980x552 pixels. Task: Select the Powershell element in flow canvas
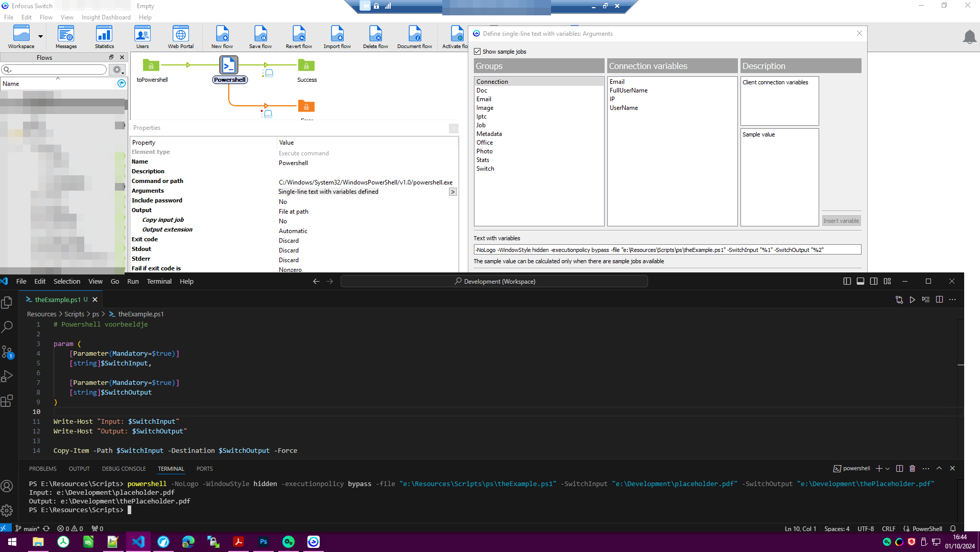pos(229,66)
